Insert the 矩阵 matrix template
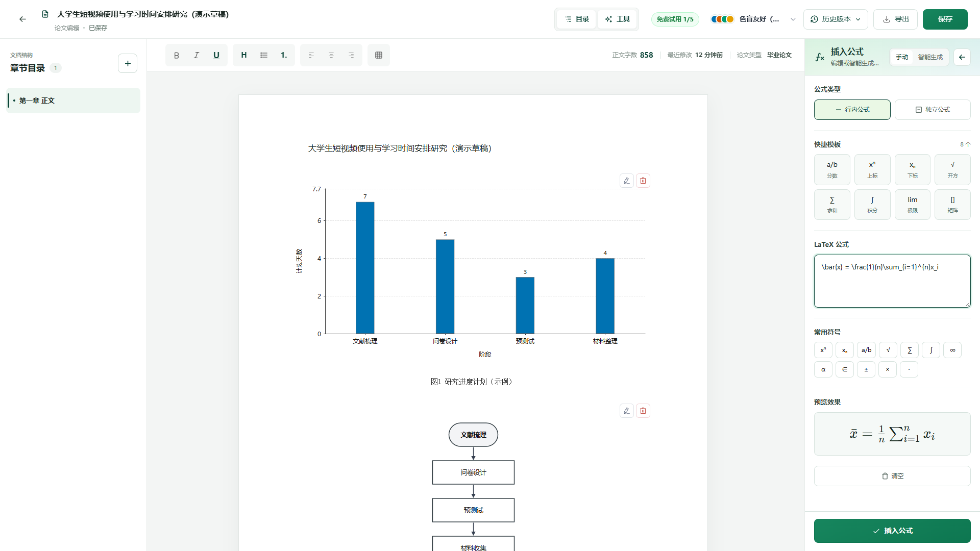This screenshot has width=980, height=551. (x=952, y=205)
